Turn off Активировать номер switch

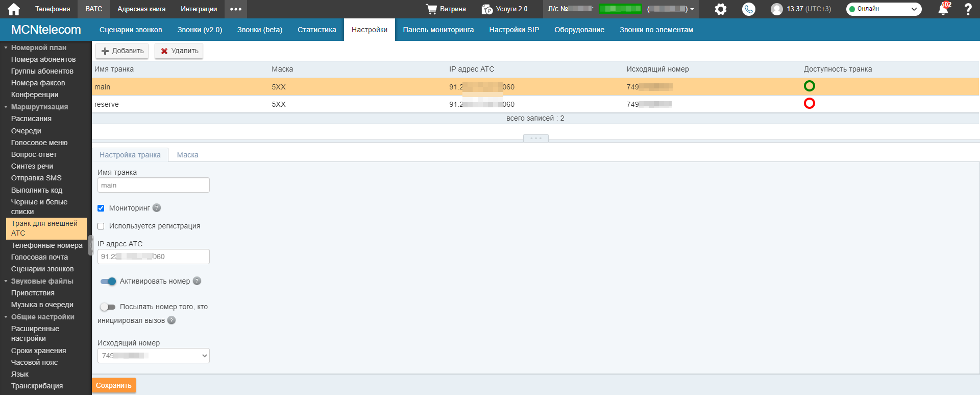[108, 281]
